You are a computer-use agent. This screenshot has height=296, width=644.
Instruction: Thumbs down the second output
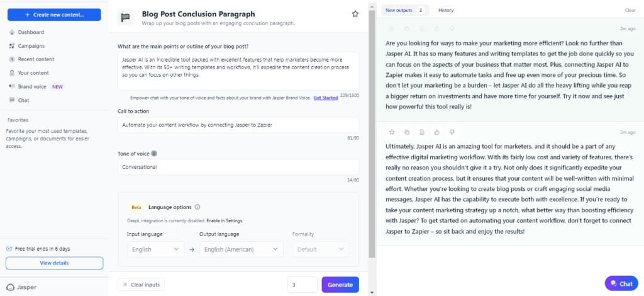tap(452, 132)
